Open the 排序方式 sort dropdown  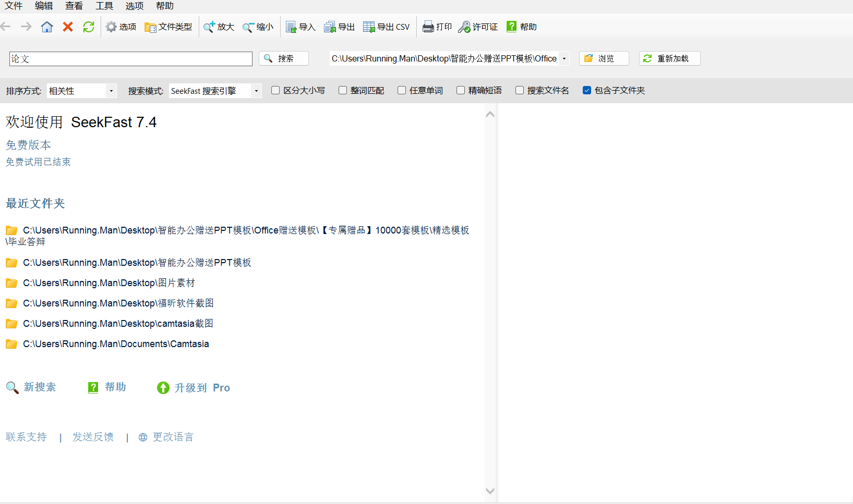click(x=82, y=91)
